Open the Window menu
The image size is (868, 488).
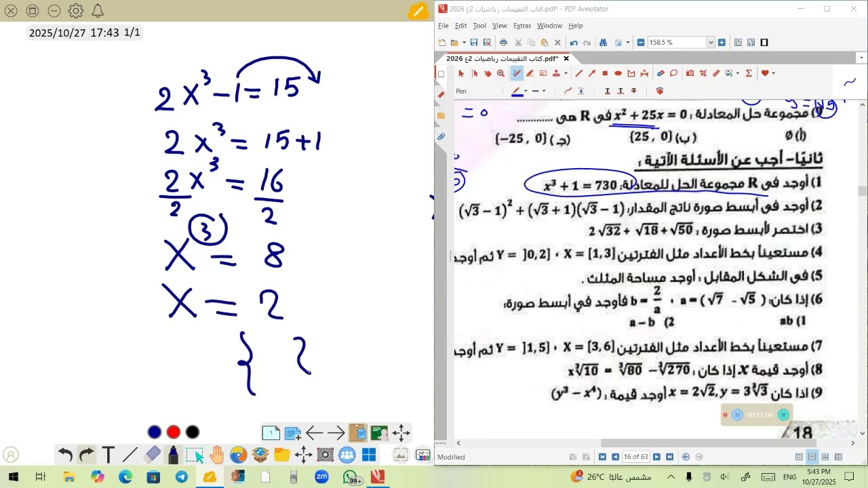click(x=549, y=26)
